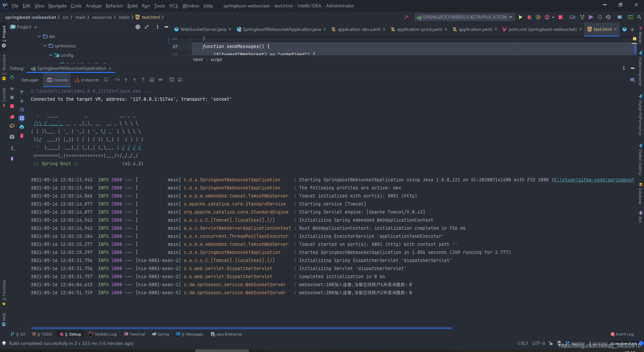Open View Breakpoints red circles icon
644x352 pixels.
pyautogui.click(x=12, y=117)
